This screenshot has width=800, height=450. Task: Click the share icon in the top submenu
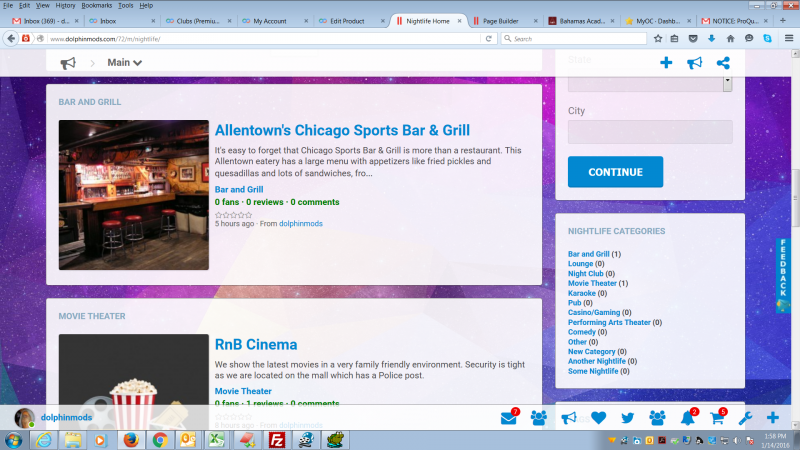[723, 63]
